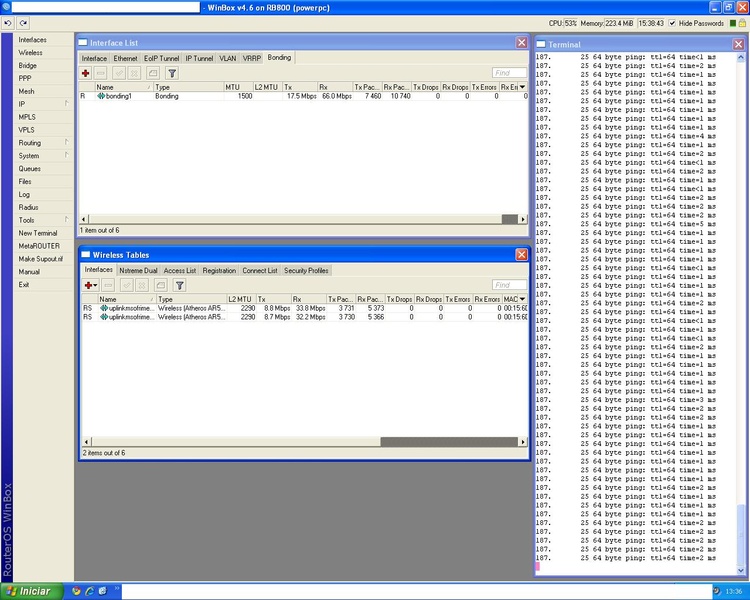750x600 pixels.
Task: Open column selector dropdown in Wireless Tables
Action: [522, 299]
